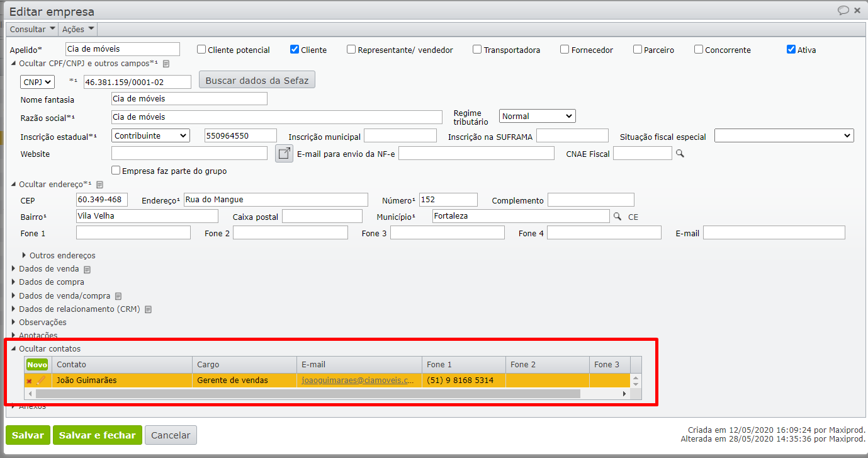Open the CNAE Fiscal search magnifier

pos(679,153)
